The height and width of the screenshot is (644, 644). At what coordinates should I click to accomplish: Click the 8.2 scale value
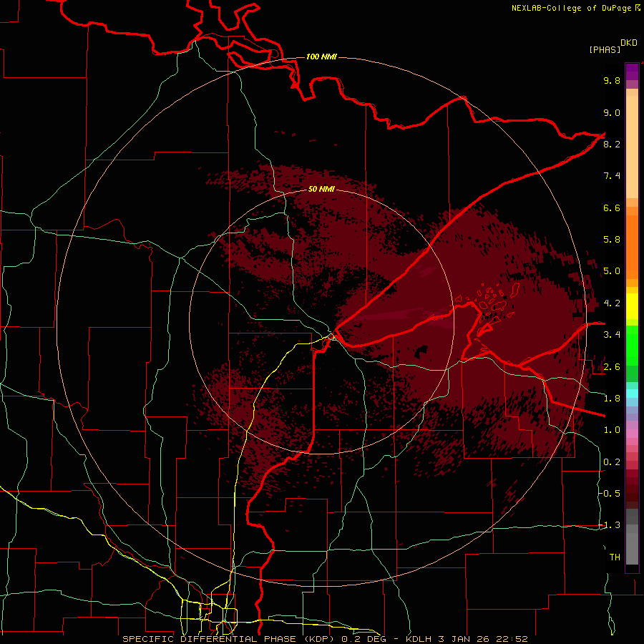pos(612,144)
